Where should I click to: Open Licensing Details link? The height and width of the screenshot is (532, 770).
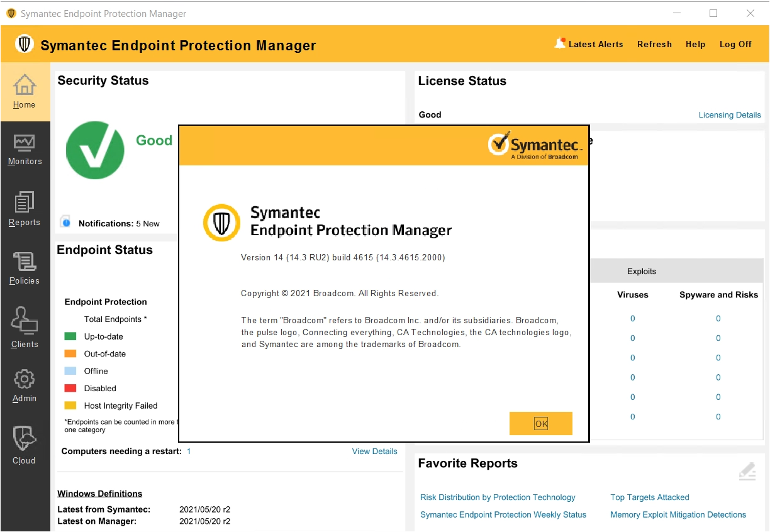pyautogui.click(x=730, y=115)
